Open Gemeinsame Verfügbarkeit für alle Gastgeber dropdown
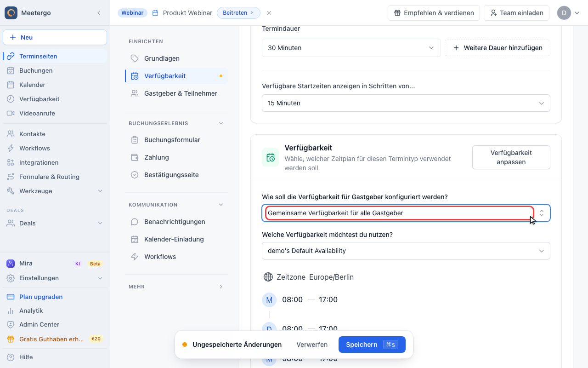Image resolution: width=588 pixels, height=368 pixels. (x=406, y=213)
